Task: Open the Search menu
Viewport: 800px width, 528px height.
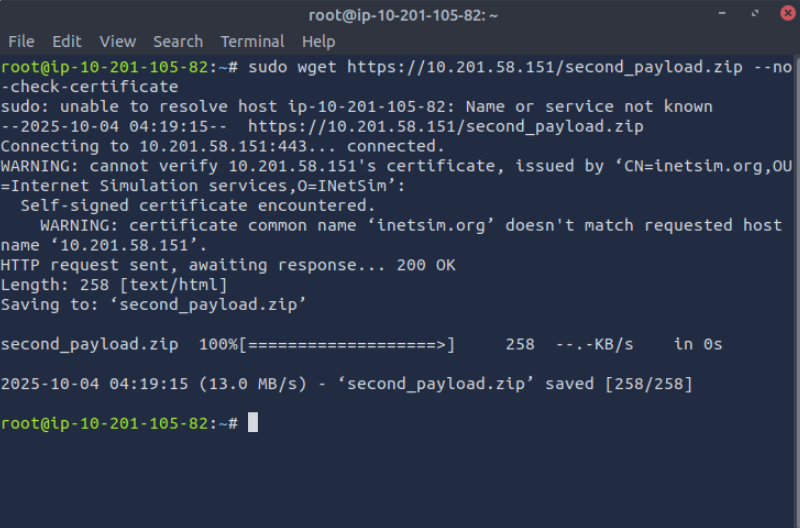Action: (x=178, y=41)
